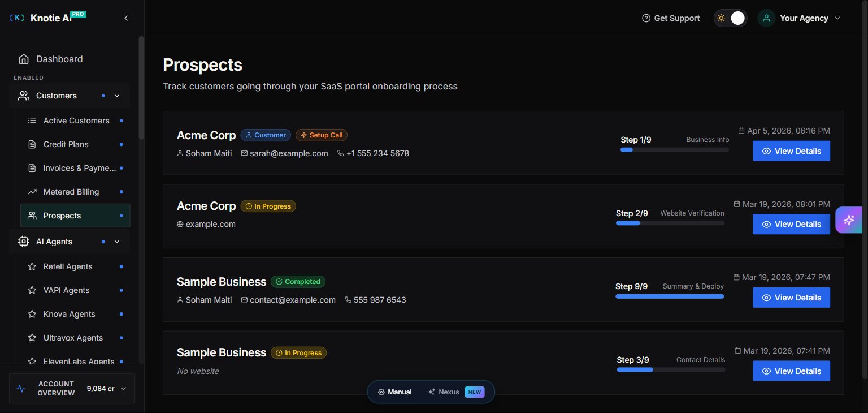
Task: Click the star icon beside VAPI Agents
Action: [x=32, y=290]
